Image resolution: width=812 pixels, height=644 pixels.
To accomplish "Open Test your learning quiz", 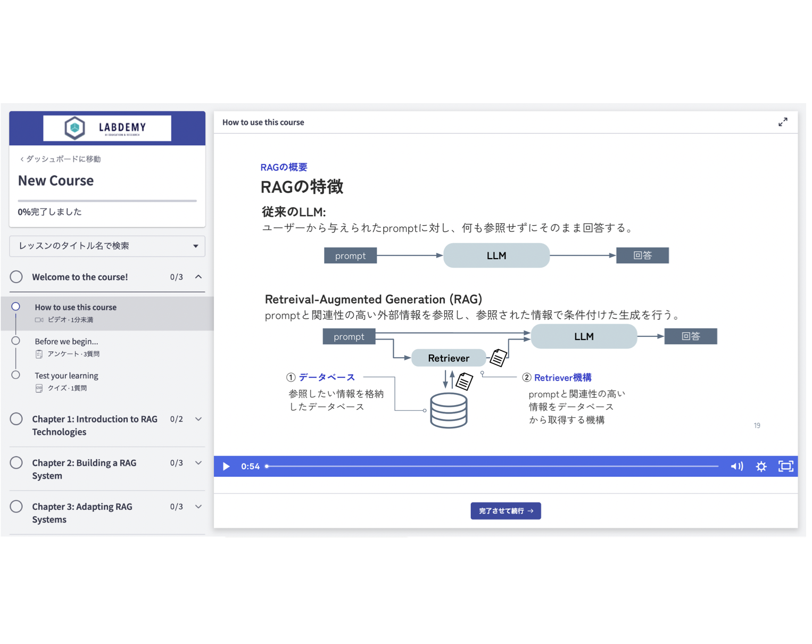I will point(107,381).
